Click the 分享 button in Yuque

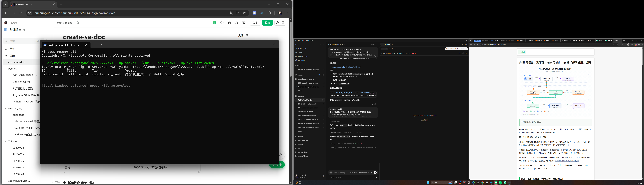pyautogui.click(x=255, y=23)
